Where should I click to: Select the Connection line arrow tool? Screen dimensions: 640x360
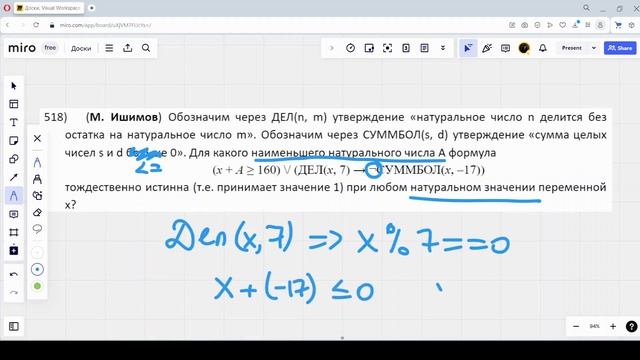[14, 178]
